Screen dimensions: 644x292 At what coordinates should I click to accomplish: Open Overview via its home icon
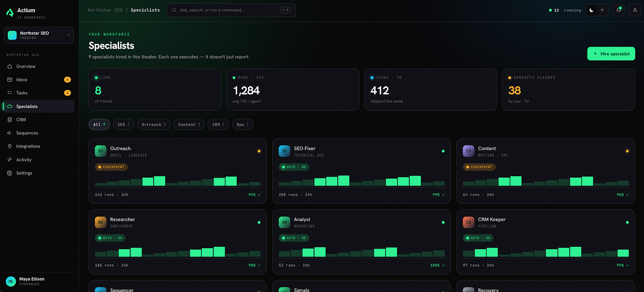(10, 66)
